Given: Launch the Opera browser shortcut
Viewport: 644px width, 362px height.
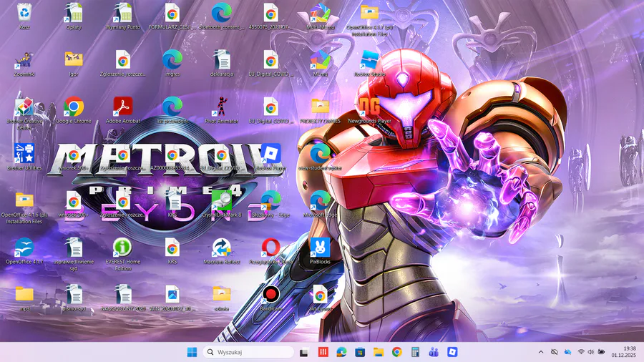Looking at the screenshot, I should coord(270,247).
